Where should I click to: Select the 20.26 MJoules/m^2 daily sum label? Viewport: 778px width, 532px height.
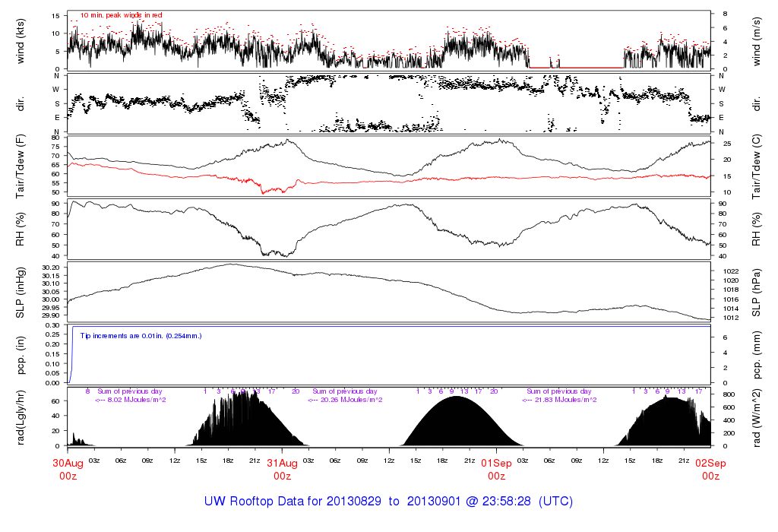coord(345,400)
